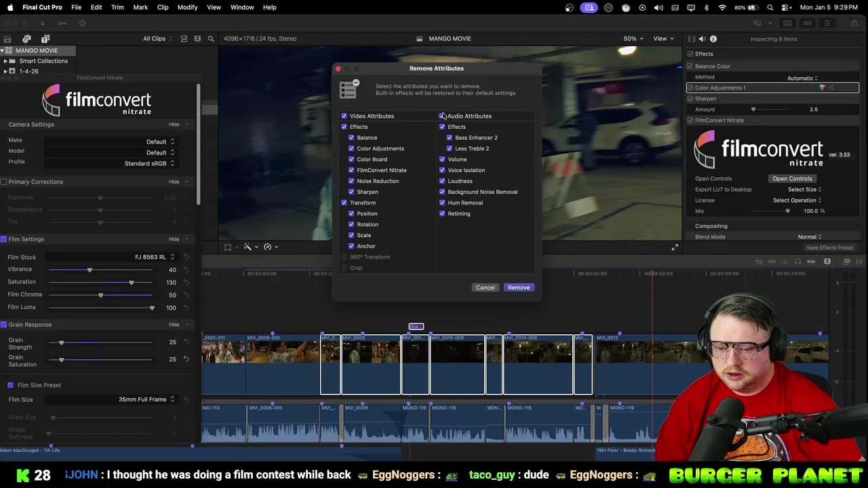
Task: Click Cancel in Remove Attributes dialog
Action: [485, 287]
